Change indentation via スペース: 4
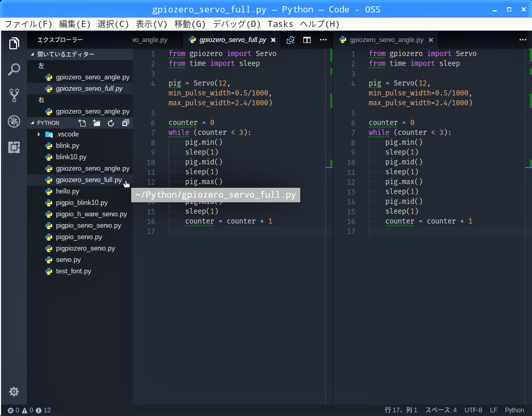The width and height of the screenshot is (532, 416). tap(441, 410)
